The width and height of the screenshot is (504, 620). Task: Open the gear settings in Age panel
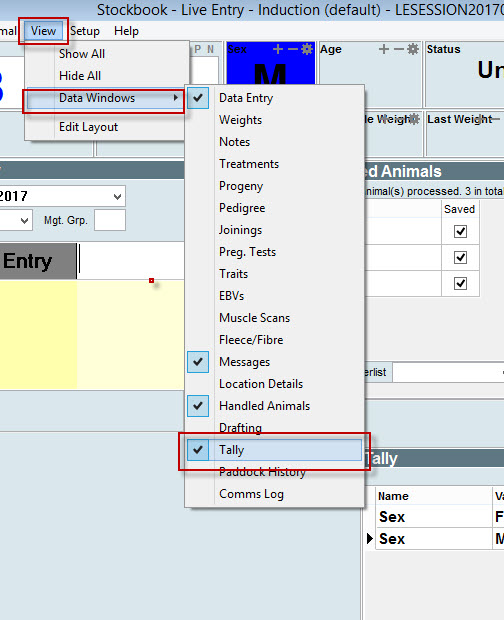tap(413, 49)
